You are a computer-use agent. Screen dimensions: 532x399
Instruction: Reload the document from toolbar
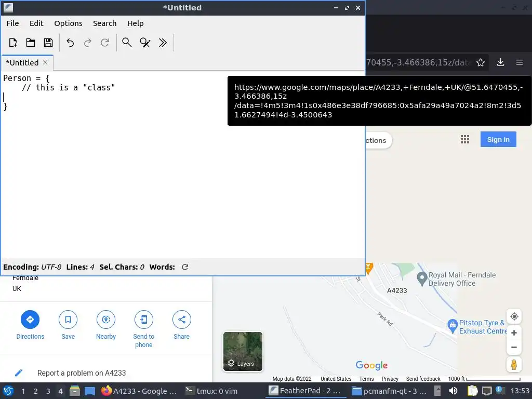pyautogui.click(x=105, y=43)
